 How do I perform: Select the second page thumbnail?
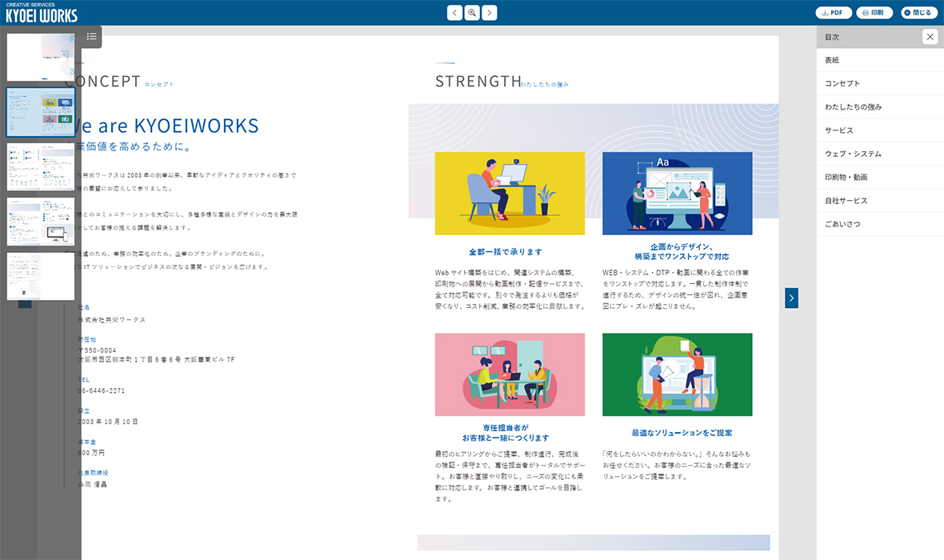point(41,112)
